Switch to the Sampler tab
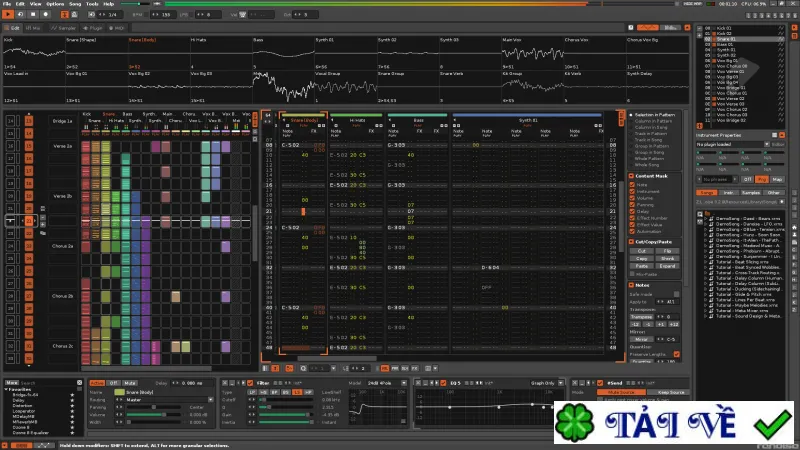Viewport: 800px width, 450px height. coord(63,28)
